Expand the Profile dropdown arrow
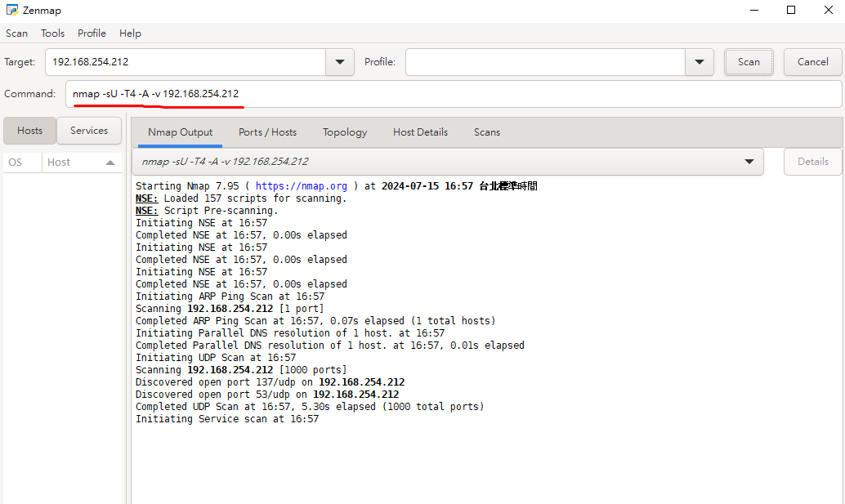 pos(699,62)
